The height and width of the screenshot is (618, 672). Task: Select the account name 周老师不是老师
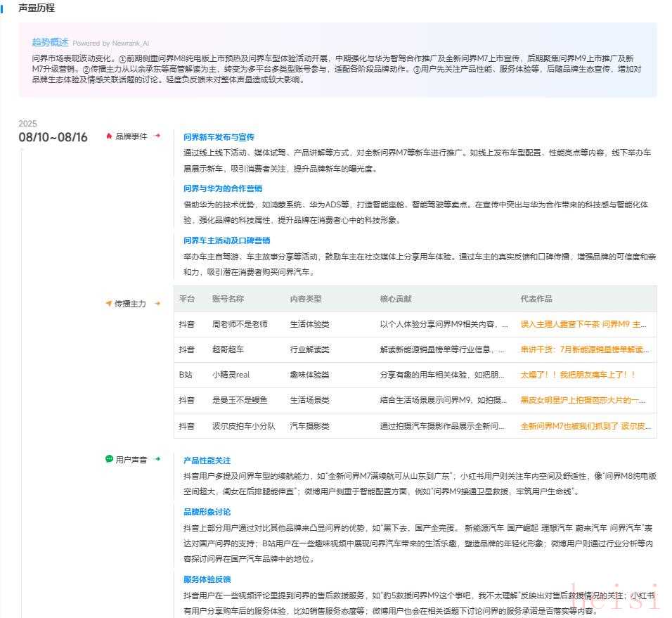[x=240, y=324]
